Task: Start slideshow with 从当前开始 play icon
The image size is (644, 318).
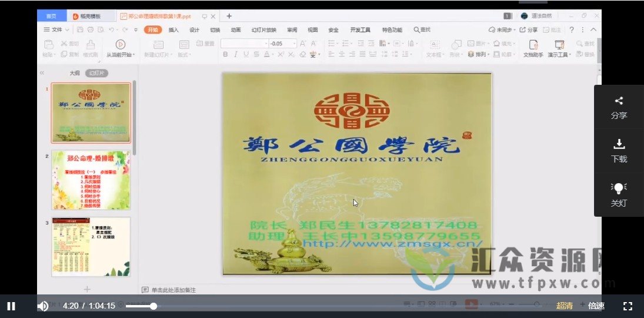Action: tap(120, 44)
